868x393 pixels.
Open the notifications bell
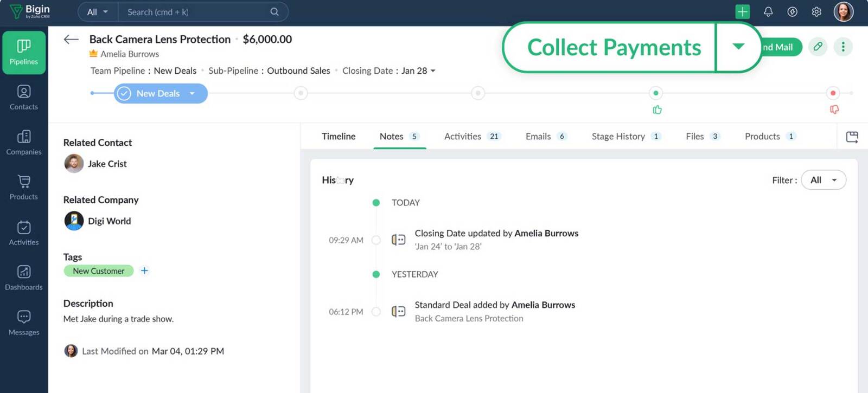click(x=768, y=11)
